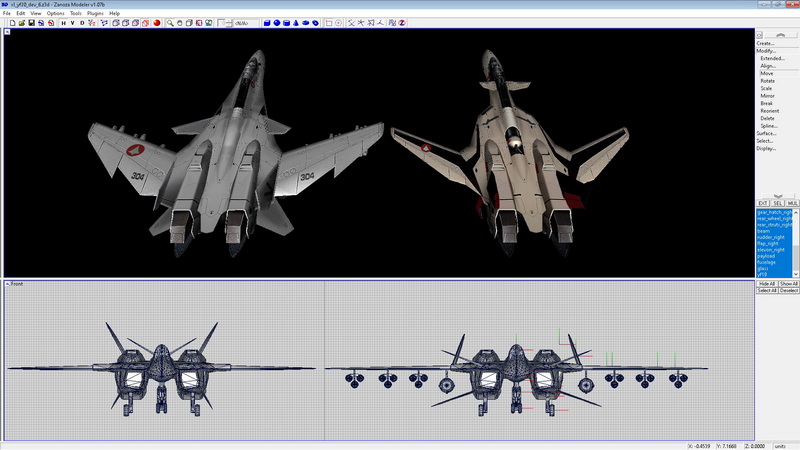The width and height of the screenshot is (800, 450).
Task: Select the magnifier zoom tool
Action: pyautogui.click(x=171, y=22)
